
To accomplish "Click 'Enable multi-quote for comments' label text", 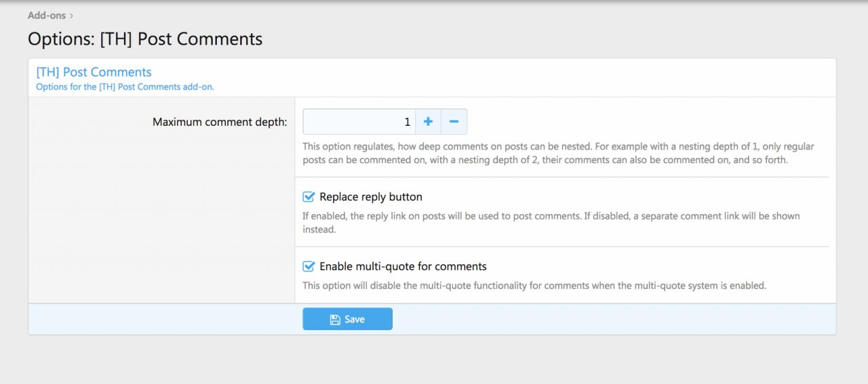I will click(x=403, y=266).
